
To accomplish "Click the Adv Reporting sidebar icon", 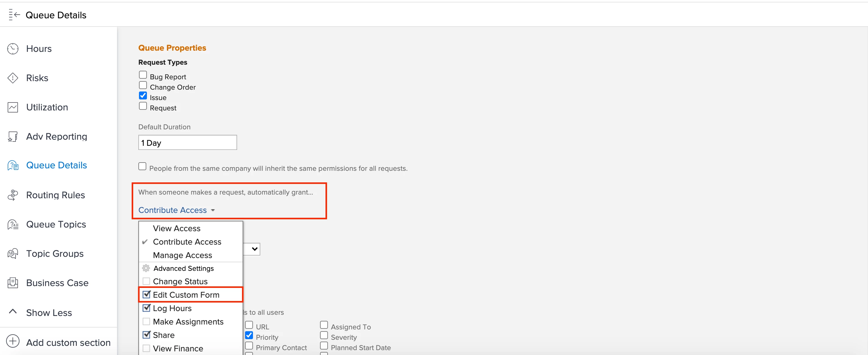I will [x=13, y=137].
